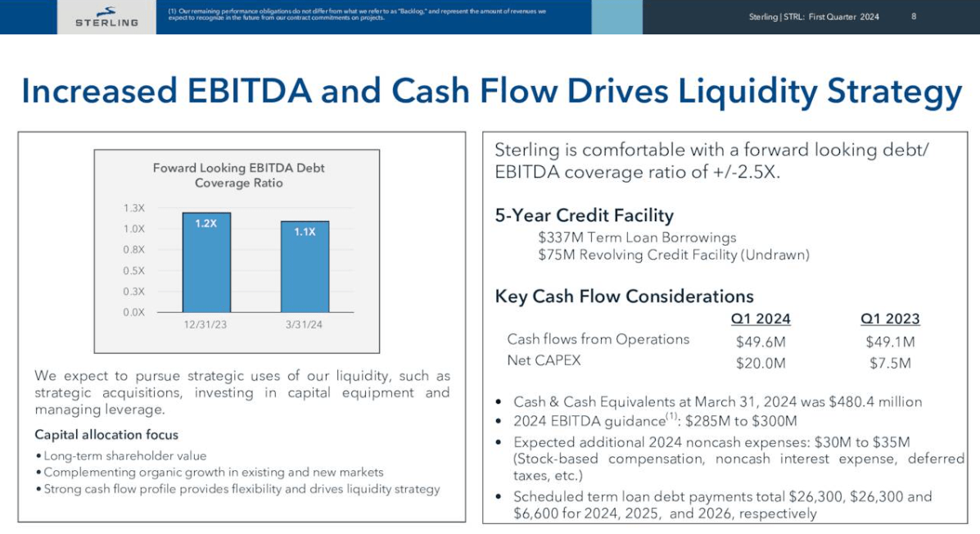Select the 1.2X bar for 12/31/23
Screen dimensions: 980x534
(205, 260)
